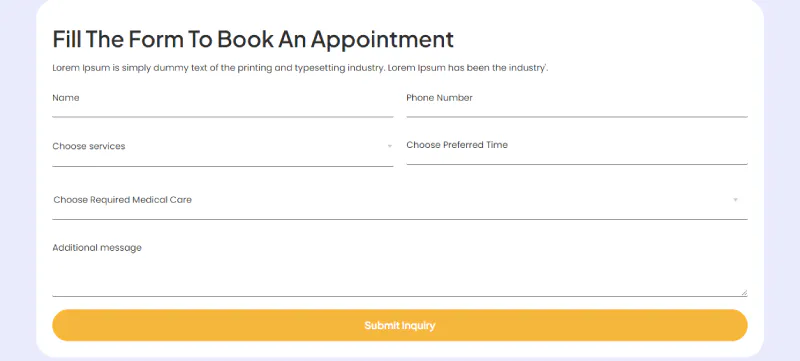Click the Lorem Ipsum description paragraph

300,68
